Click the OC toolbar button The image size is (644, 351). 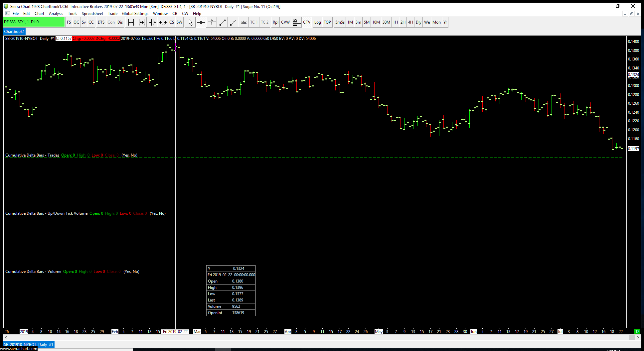click(76, 22)
